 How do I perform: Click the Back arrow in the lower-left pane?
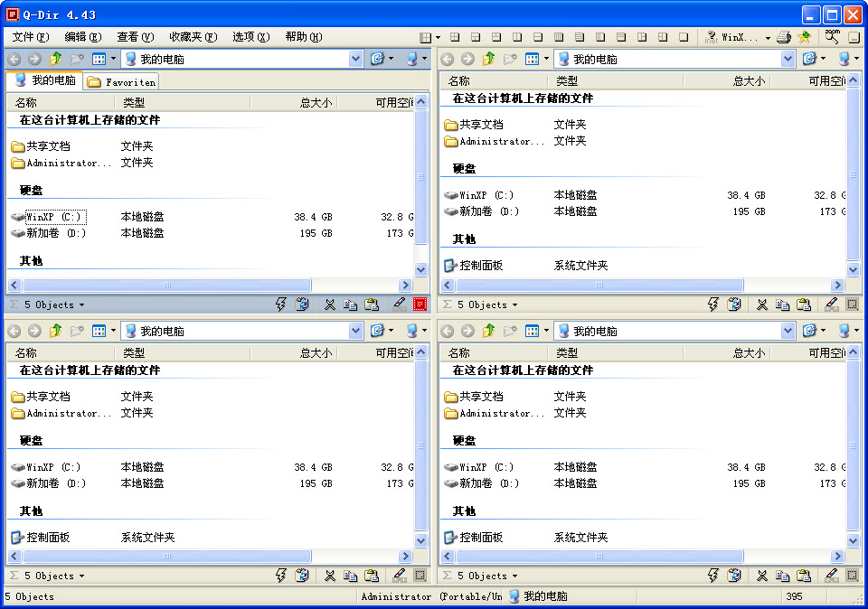[14, 331]
